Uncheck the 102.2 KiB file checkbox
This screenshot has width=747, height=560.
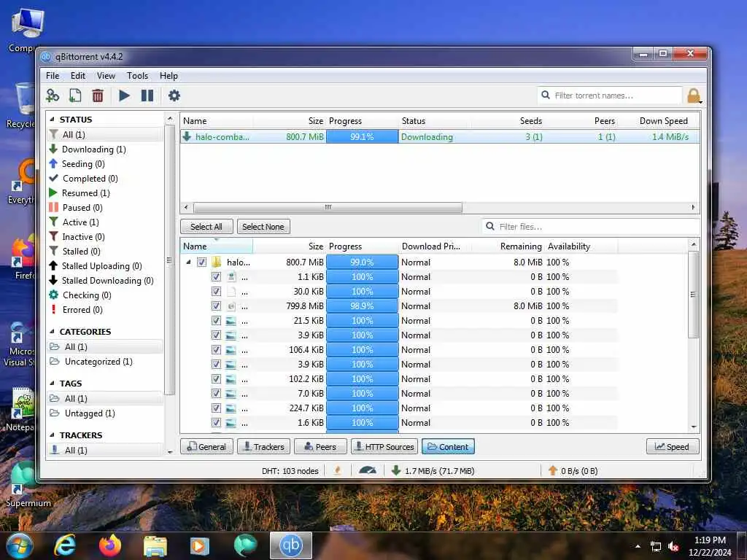216,379
